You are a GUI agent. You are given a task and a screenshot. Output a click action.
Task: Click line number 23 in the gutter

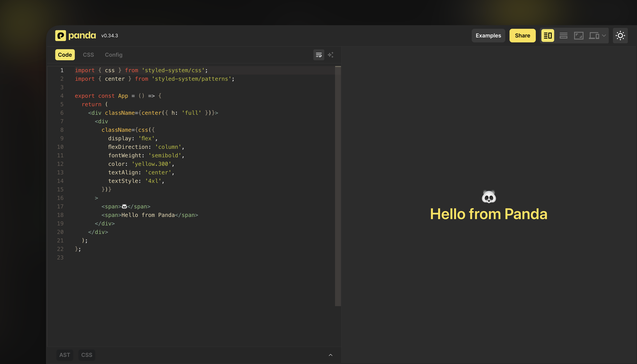pyautogui.click(x=60, y=257)
